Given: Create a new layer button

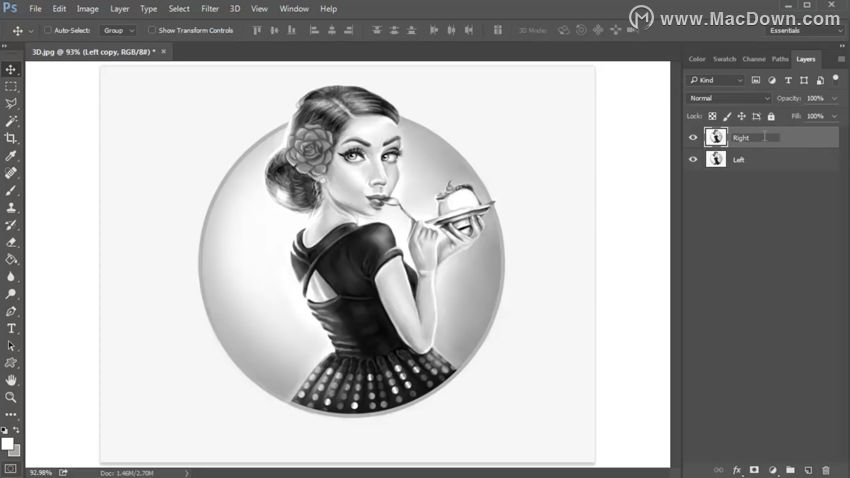Looking at the screenshot, I should (808, 470).
